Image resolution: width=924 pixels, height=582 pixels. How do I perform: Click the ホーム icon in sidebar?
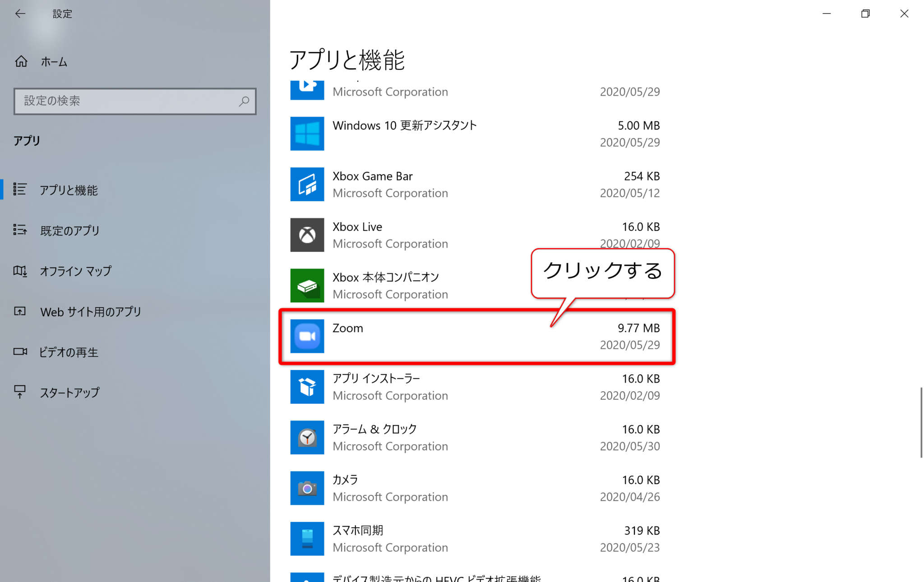pyautogui.click(x=21, y=62)
